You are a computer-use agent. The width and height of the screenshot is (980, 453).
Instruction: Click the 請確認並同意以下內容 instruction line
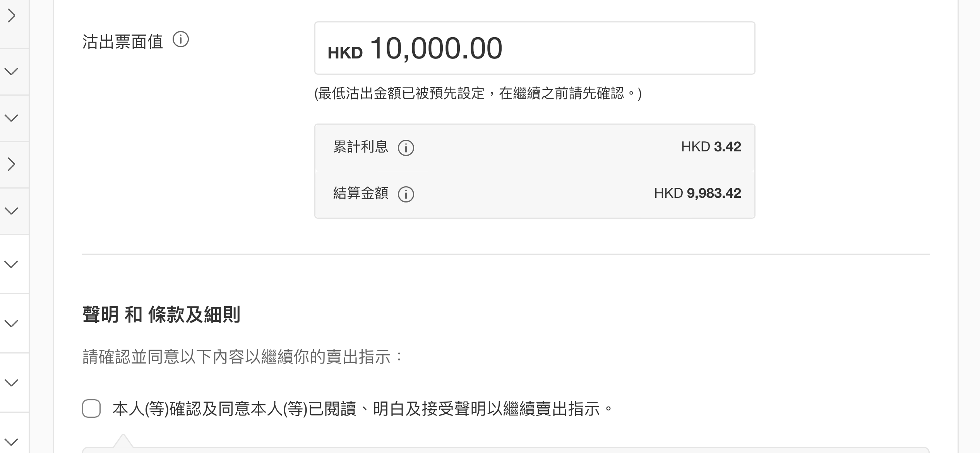[243, 357]
